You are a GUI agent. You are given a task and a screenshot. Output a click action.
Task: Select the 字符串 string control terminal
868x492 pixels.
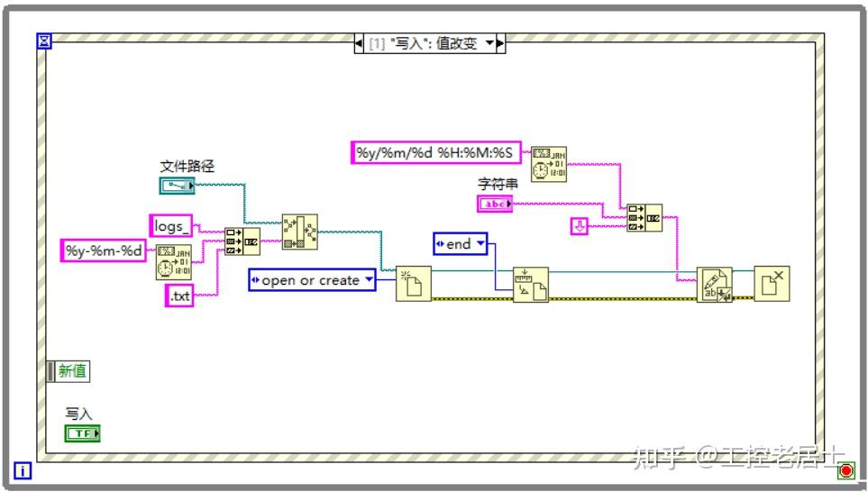[x=495, y=204]
